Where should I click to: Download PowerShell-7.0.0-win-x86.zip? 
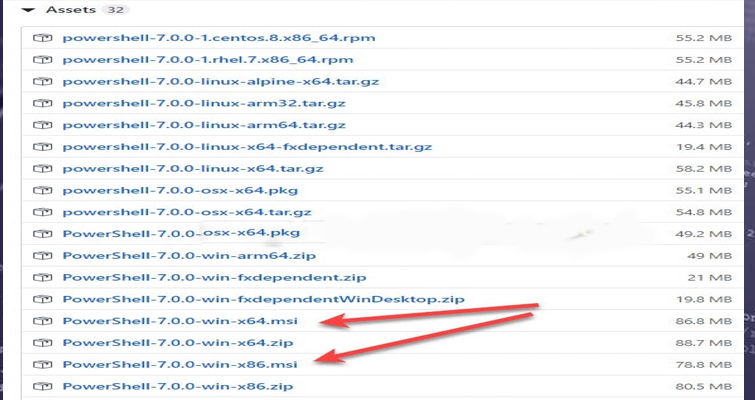[x=178, y=387]
